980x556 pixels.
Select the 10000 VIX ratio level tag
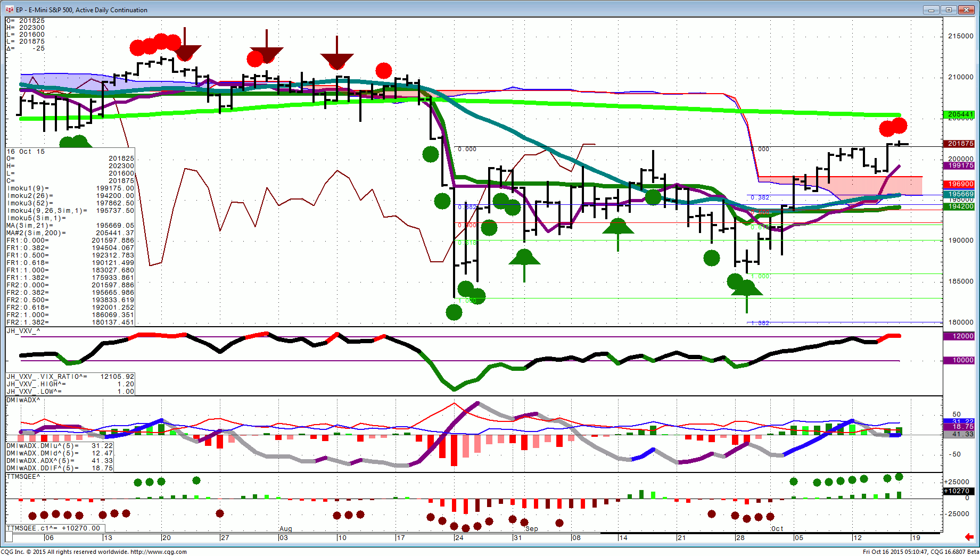pyautogui.click(x=959, y=360)
